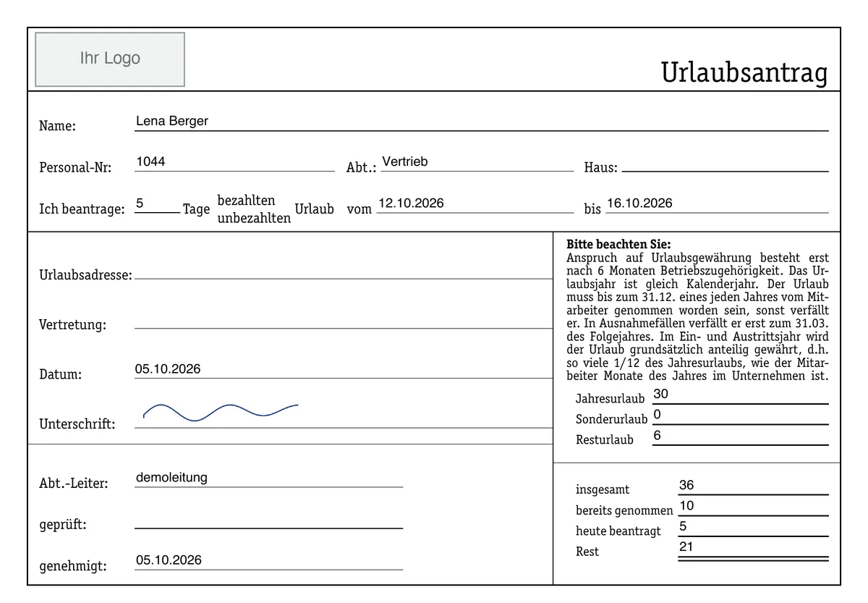Image resolution: width=868 pixels, height=603 pixels.
Task: Click the Tage label
Action: click(196, 209)
